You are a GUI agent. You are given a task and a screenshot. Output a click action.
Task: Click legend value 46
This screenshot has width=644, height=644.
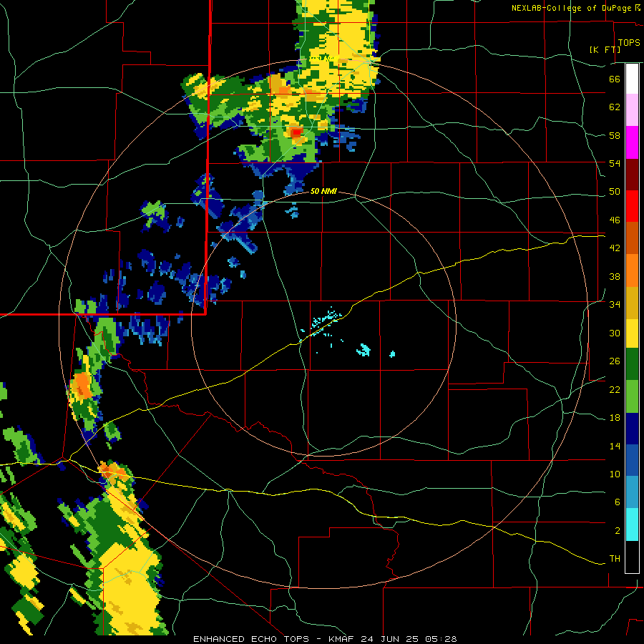[615, 220]
